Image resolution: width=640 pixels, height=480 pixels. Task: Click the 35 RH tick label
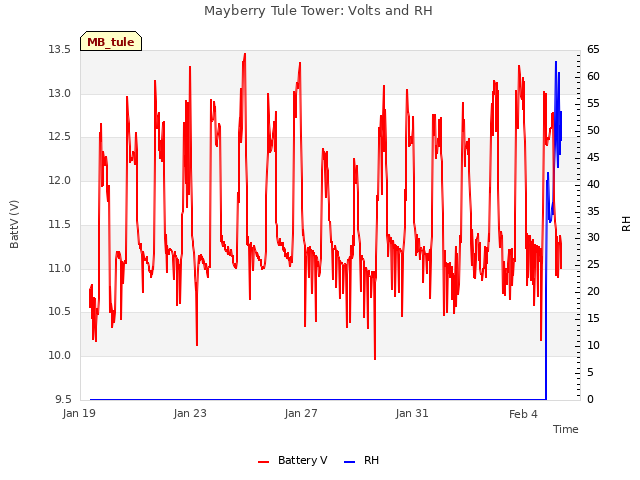(593, 211)
